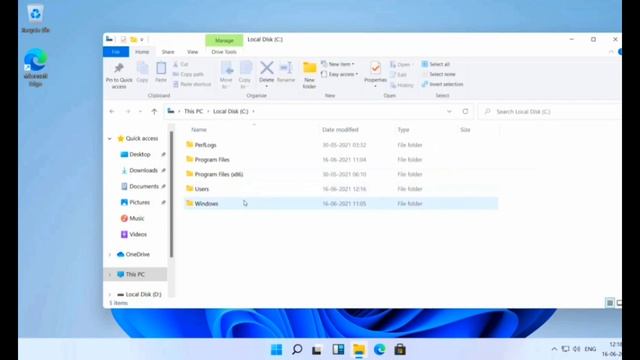Open Microsoft Store from the taskbar
The image size is (640, 360).
pos(400,350)
